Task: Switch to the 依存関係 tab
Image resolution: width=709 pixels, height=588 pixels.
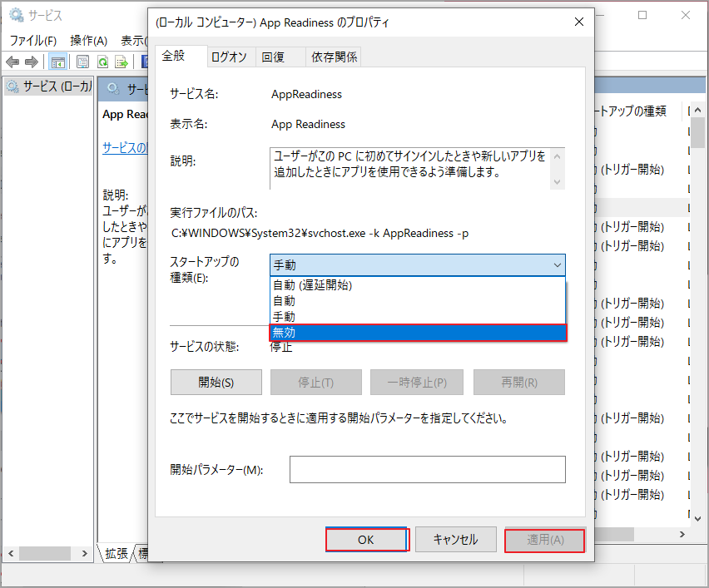Action: [x=334, y=57]
